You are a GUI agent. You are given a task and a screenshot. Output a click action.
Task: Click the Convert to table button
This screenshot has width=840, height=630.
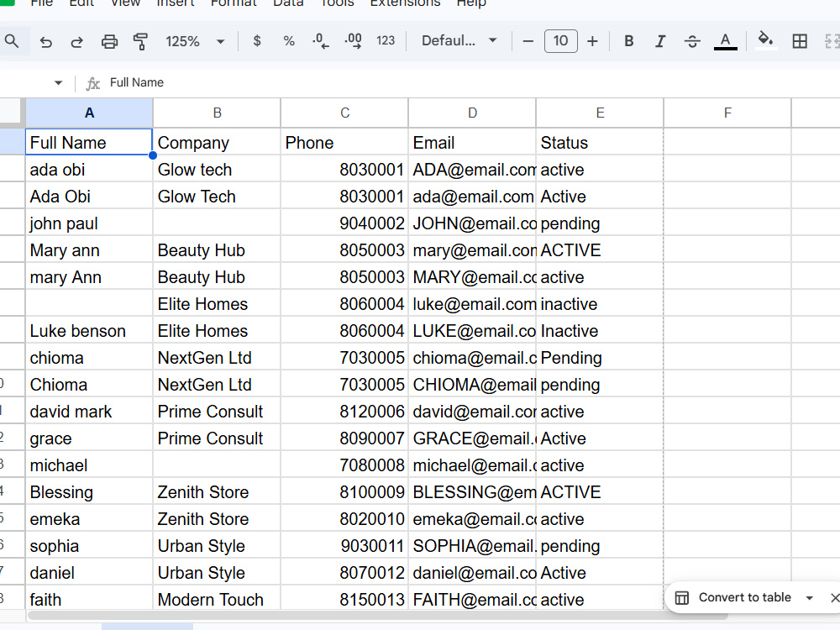click(x=734, y=597)
